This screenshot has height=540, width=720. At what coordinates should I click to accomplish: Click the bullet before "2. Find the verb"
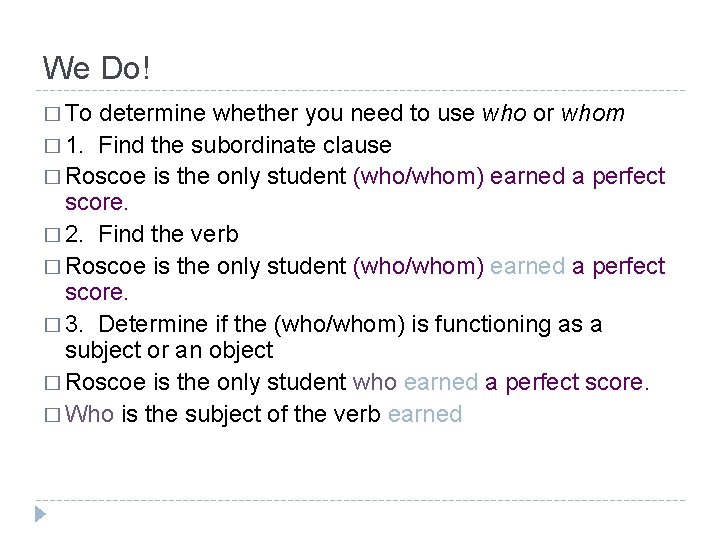pyautogui.click(x=51, y=236)
